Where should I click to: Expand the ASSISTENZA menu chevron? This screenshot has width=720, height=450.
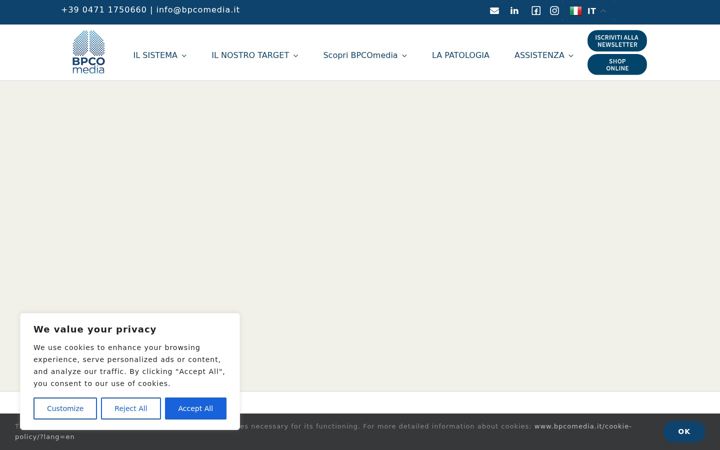[571, 56]
